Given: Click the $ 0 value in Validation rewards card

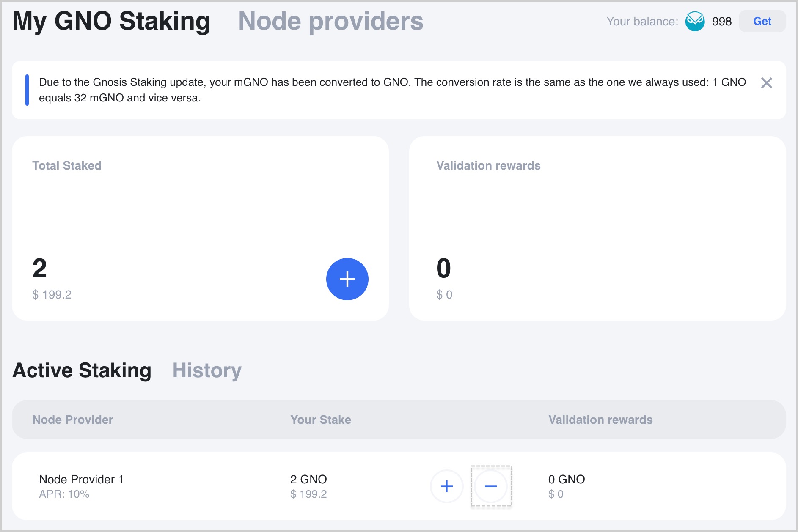Looking at the screenshot, I should tap(444, 294).
